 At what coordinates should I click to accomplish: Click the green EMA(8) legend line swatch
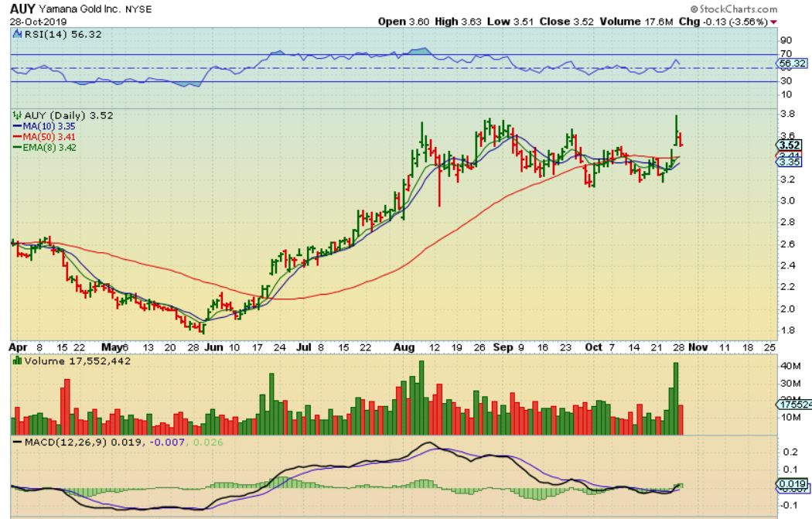point(17,148)
